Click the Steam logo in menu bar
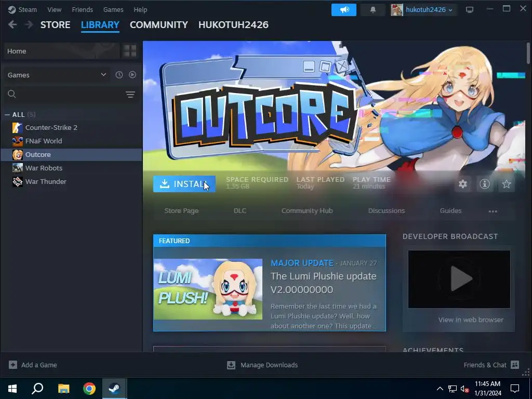This screenshot has height=399, width=532. click(x=12, y=9)
